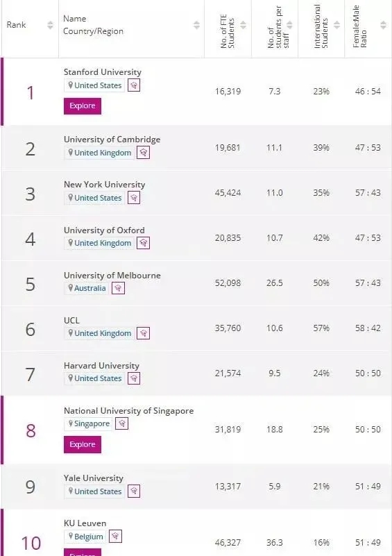This screenshot has width=392, height=556.
Task: Click graduation cap icon beside Australia tag
Action: point(118,288)
